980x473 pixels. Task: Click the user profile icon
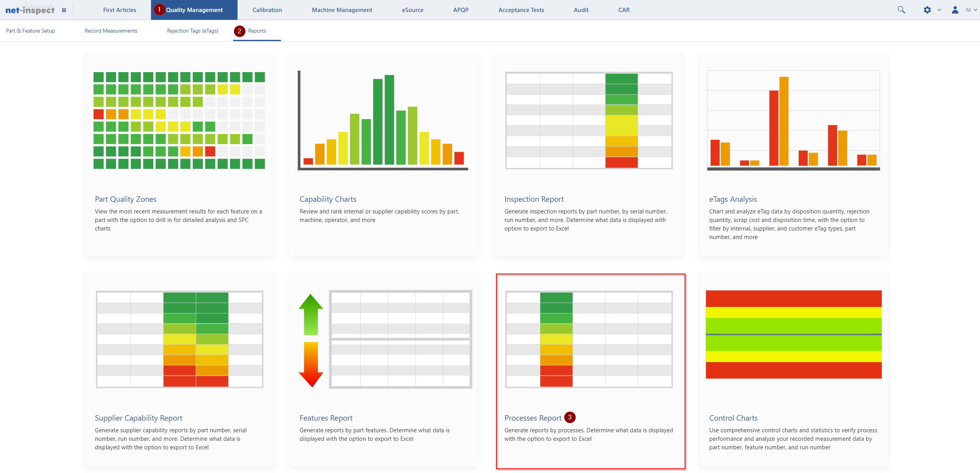955,10
